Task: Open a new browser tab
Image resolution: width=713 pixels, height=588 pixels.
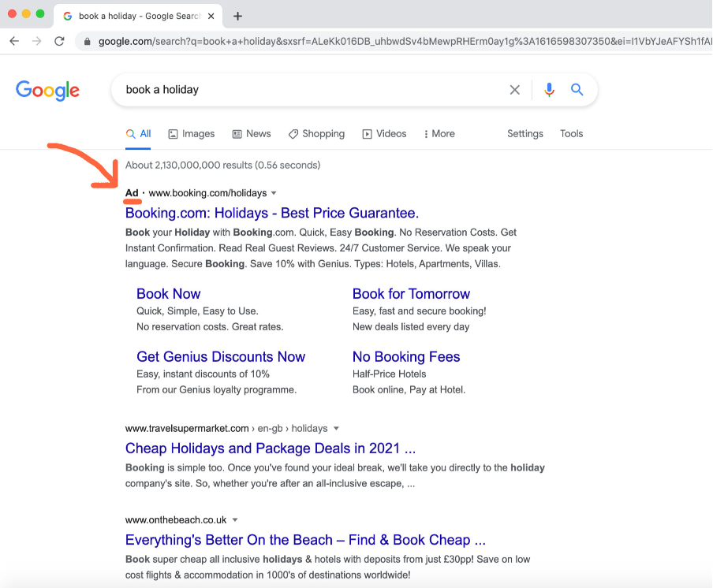Action: click(x=238, y=16)
